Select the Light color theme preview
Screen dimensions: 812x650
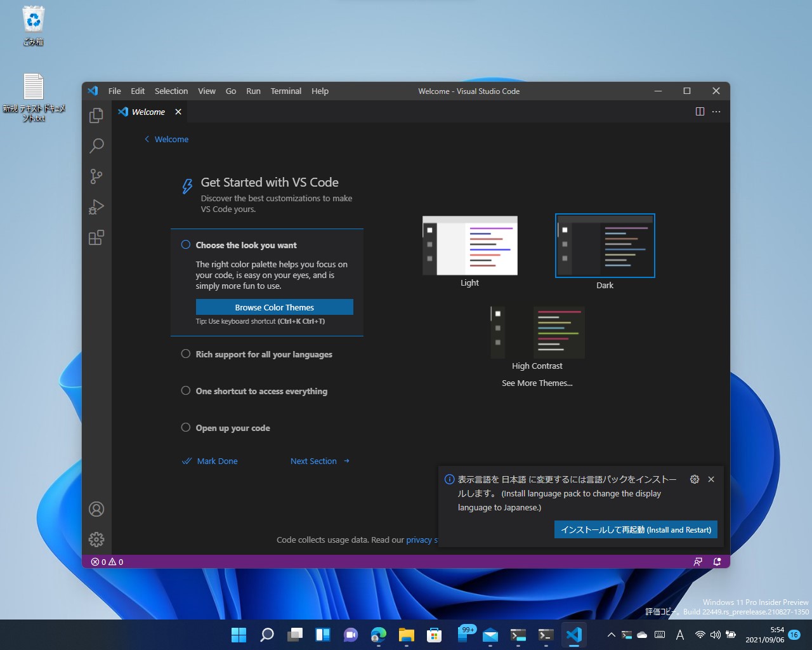(x=469, y=246)
